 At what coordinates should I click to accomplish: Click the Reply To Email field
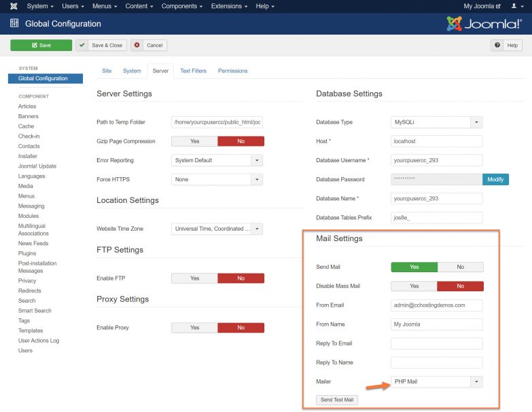coord(436,343)
